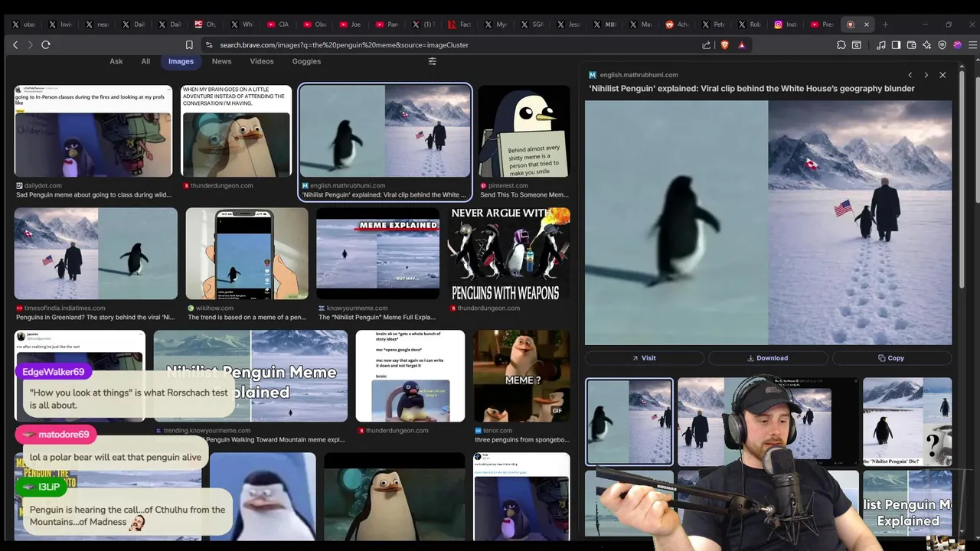Reload the current Brave Search page
980x551 pixels.
coord(46,45)
